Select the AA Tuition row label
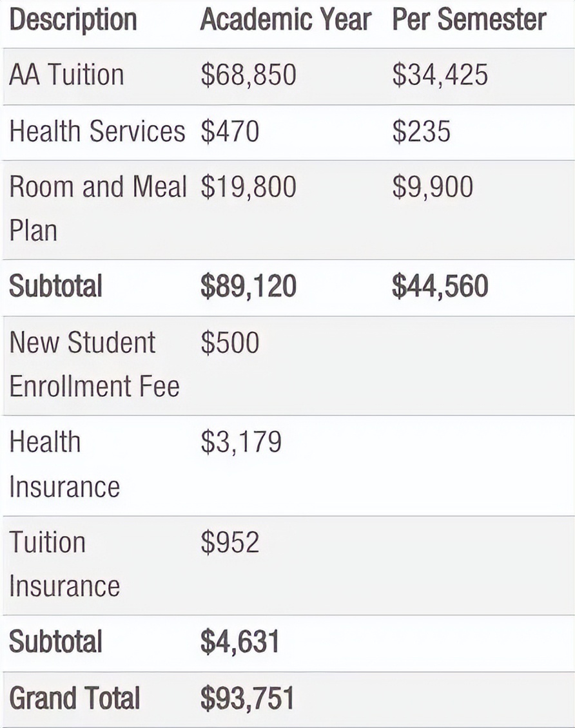The image size is (575, 728). point(66,75)
